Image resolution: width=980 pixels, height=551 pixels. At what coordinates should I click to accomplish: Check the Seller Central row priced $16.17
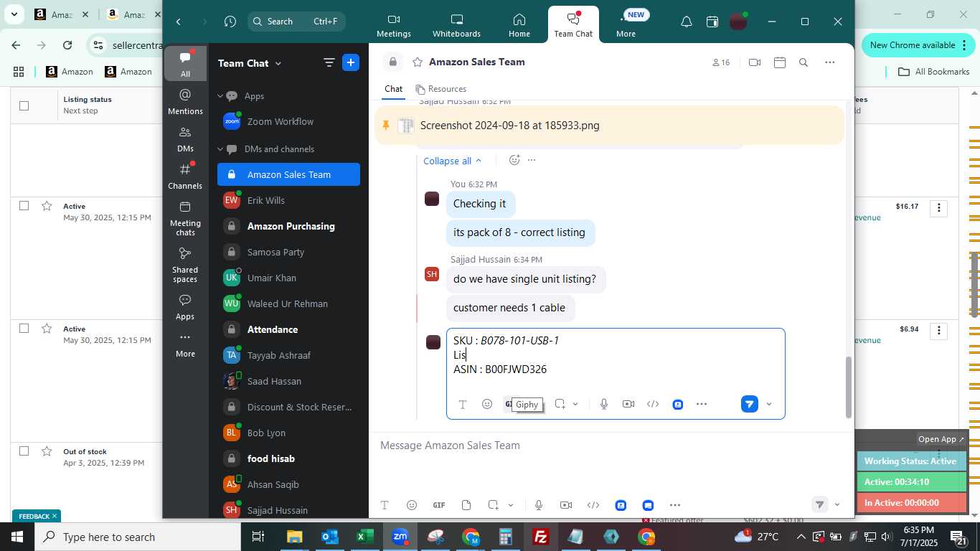coord(24,206)
